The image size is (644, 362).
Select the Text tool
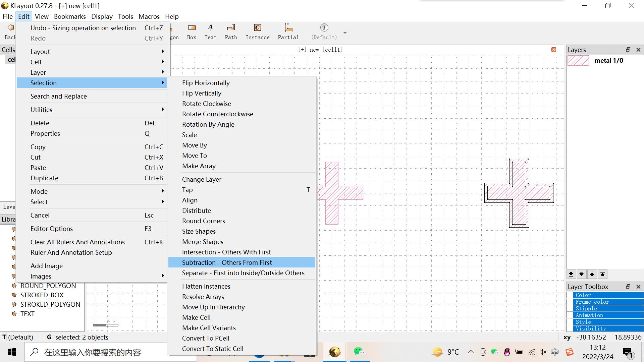[210, 32]
